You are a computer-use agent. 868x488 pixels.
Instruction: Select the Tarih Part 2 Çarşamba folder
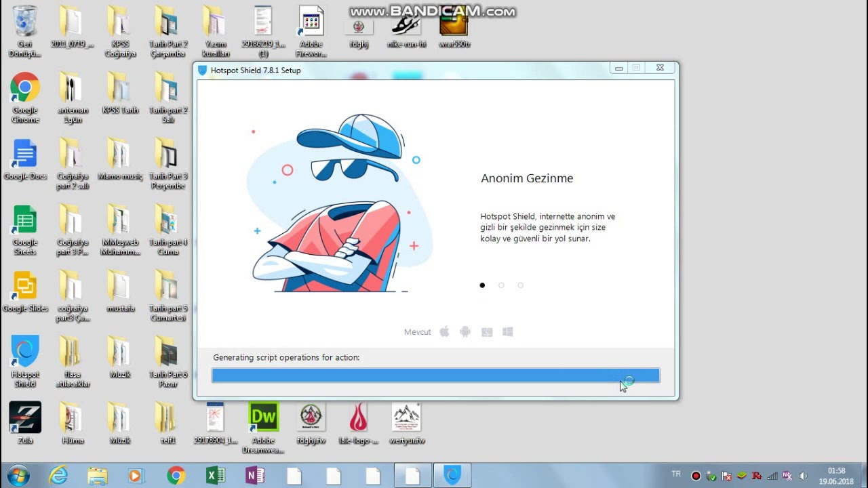pos(167,32)
